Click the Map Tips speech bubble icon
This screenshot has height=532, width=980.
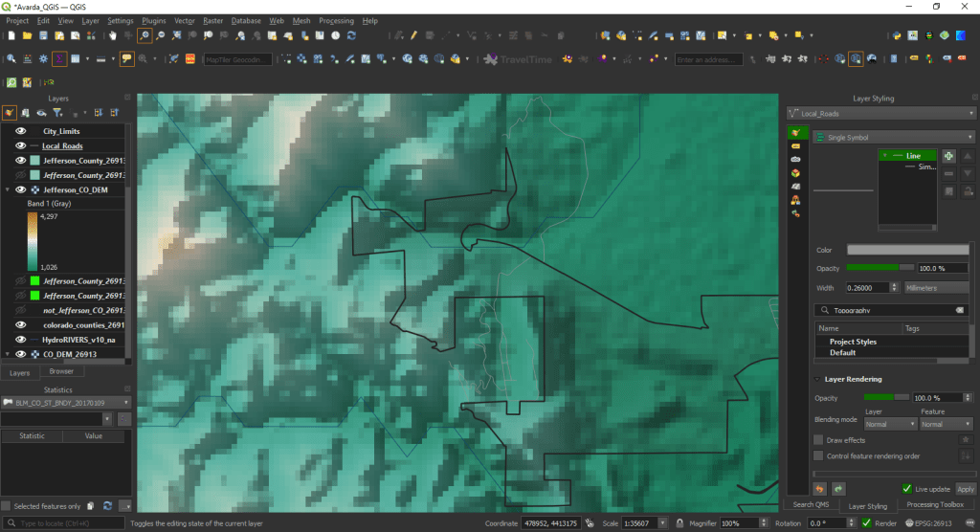tap(126, 59)
